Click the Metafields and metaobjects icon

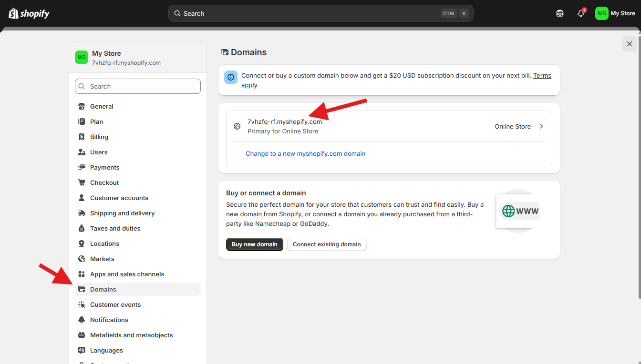(x=82, y=335)
